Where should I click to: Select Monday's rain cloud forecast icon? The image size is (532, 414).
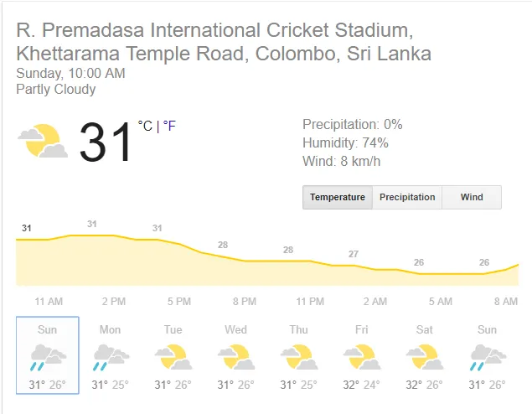[111, 357]
